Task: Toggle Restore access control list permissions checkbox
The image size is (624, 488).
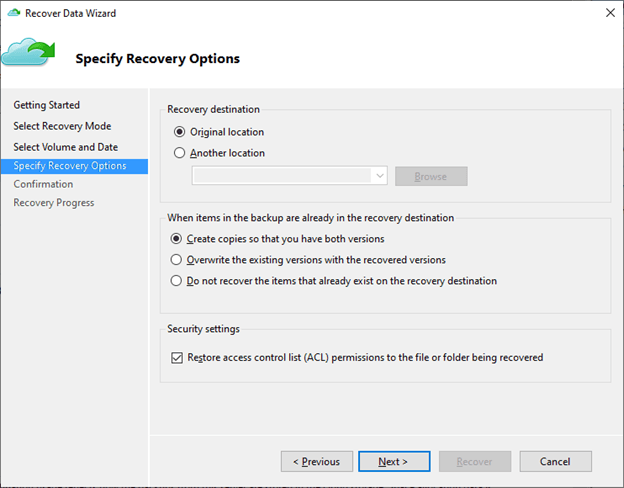Action: (178, 357)
